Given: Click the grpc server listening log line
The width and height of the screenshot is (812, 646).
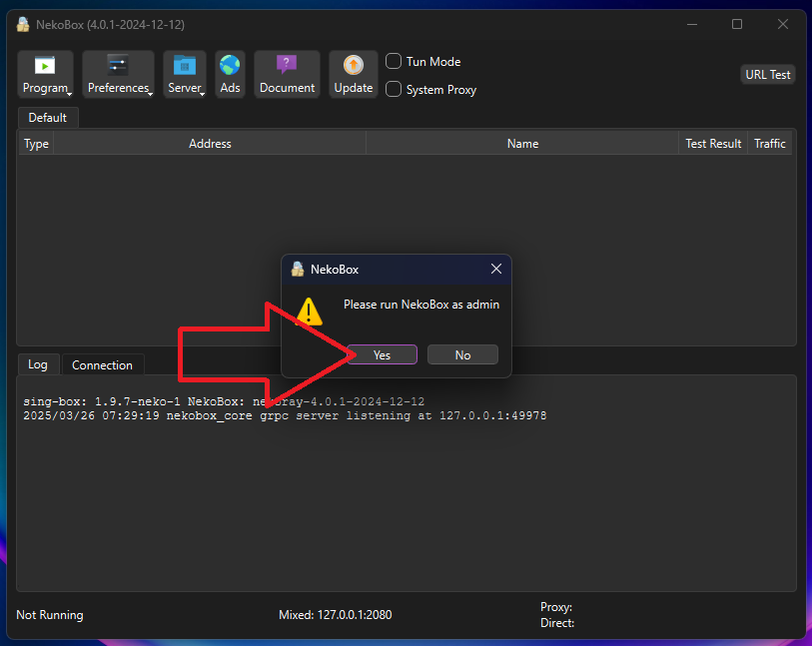Looking at the screenshot, I should tap(285, 415).
